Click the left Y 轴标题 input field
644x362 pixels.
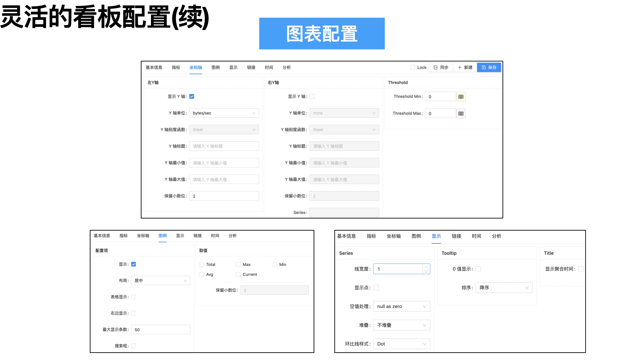(x=224, y=146)
